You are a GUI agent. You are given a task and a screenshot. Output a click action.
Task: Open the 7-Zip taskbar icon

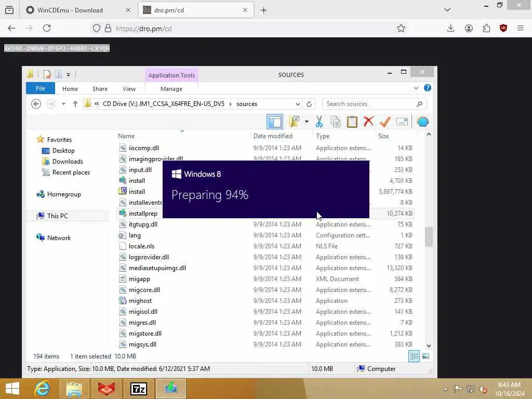pyautogui.click(x=138, y=389)
